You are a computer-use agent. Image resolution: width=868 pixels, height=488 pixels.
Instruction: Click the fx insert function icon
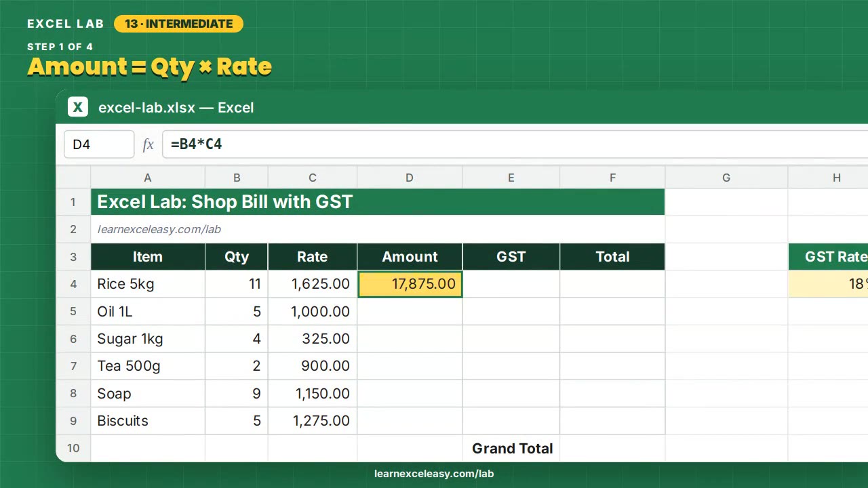(148, 144)
